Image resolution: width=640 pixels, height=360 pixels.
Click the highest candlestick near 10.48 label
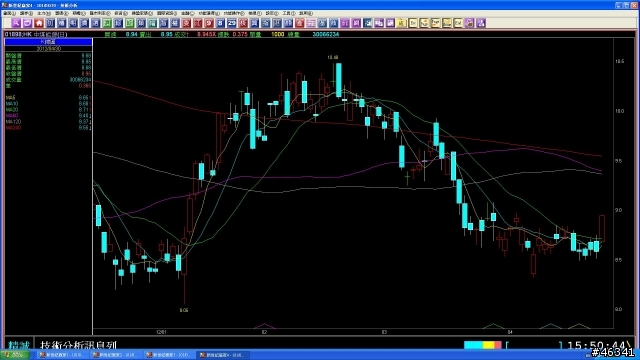pyautogui.click(x=339, y=80)
